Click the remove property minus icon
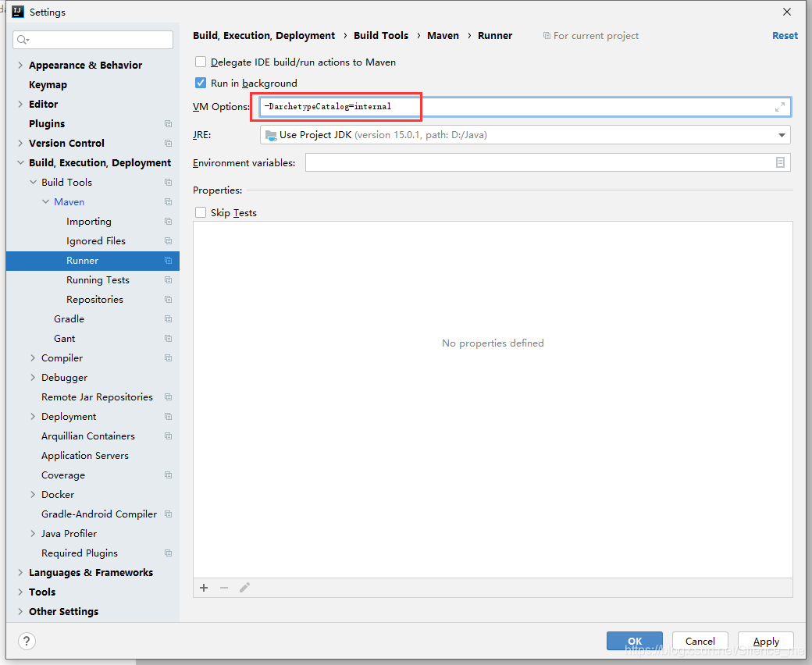The image size is (812, 665). point(224,588)
